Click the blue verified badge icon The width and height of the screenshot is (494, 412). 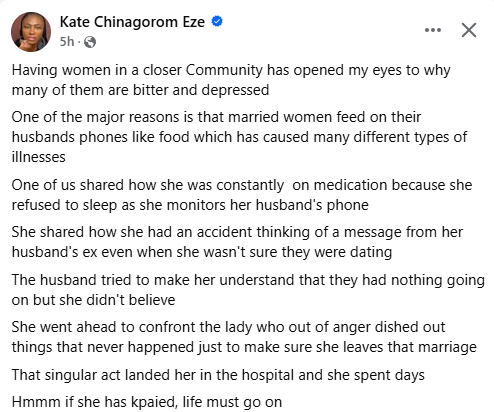[217, 22]
